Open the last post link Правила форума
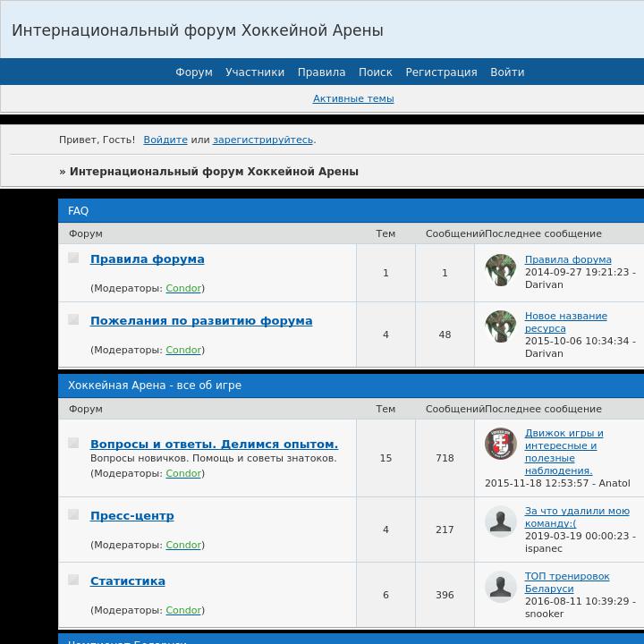 568,259
